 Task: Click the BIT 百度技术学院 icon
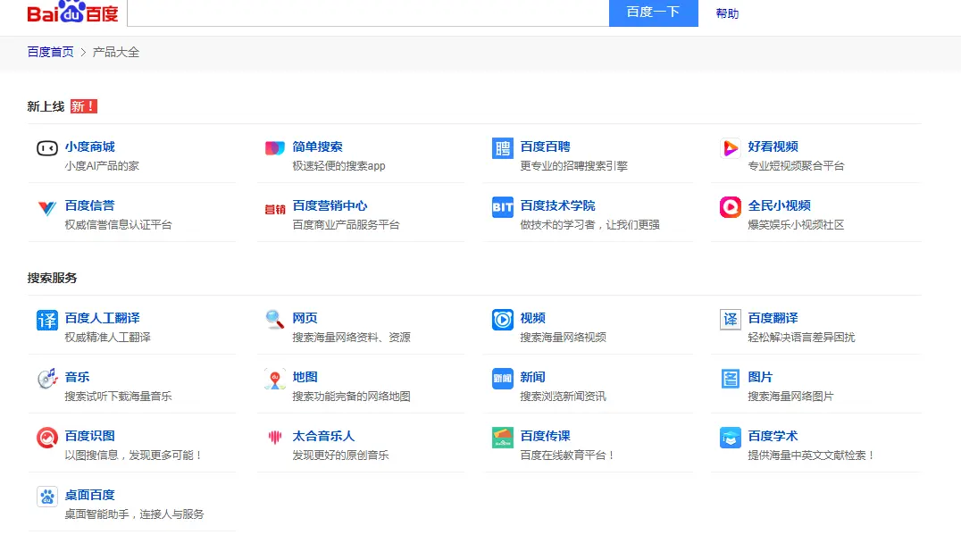coord(503,207)
